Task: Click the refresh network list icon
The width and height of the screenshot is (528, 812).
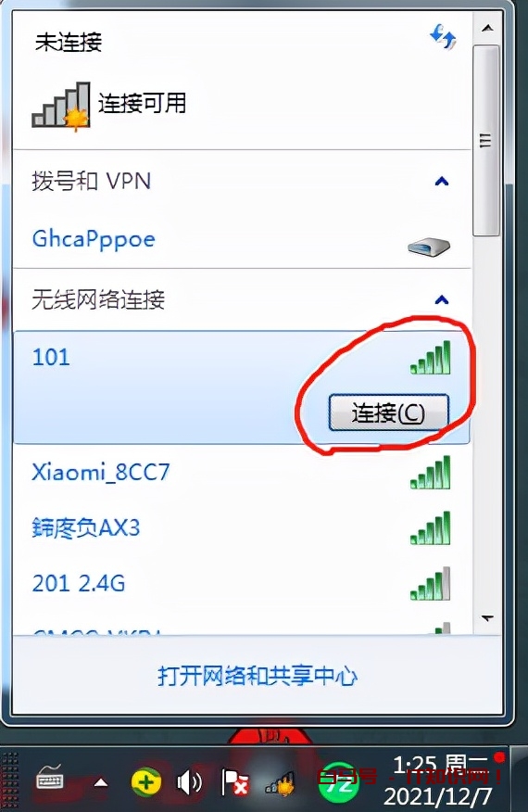Action: [443, 37]
